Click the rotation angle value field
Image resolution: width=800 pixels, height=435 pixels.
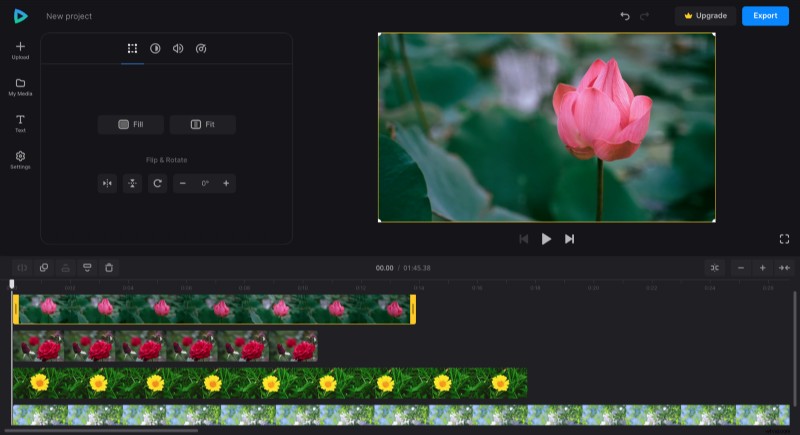(x=205, y=183)
